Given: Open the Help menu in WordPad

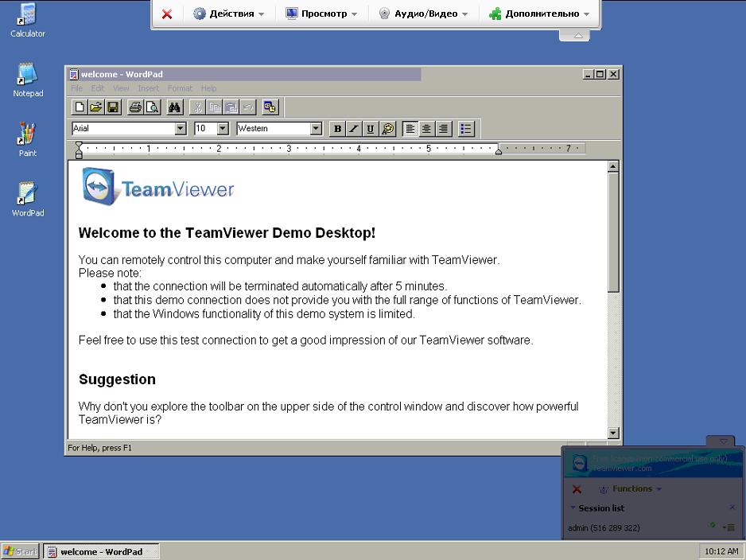Looking at the screenshot, I should point(209,88).
